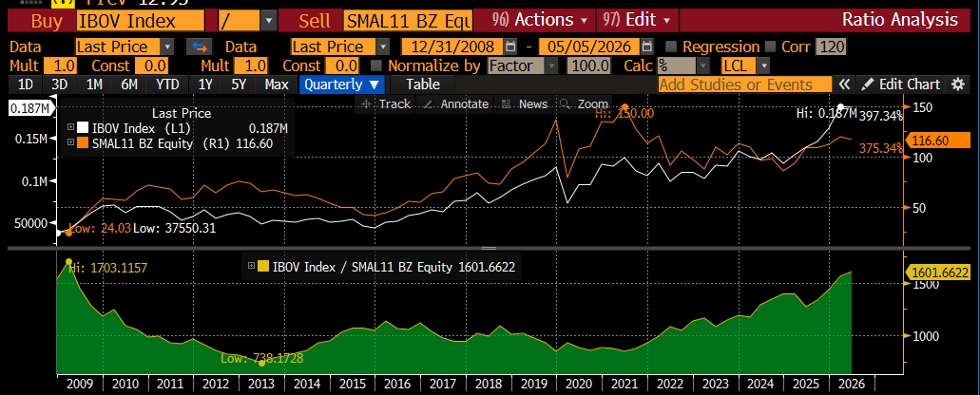Image resolution: width=980 pixels, height=395 pixels.
Task: Click the normalize factor 100.0 field
Action: pyautogui.click(x=588, y=66)
